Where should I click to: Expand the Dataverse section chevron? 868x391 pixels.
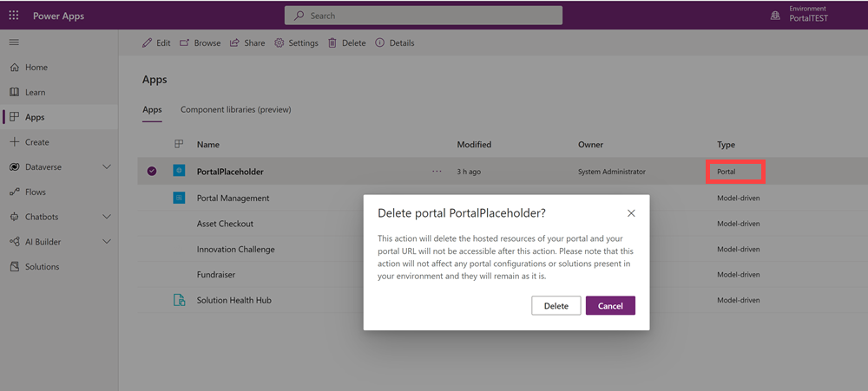click(x=108, y=166)
